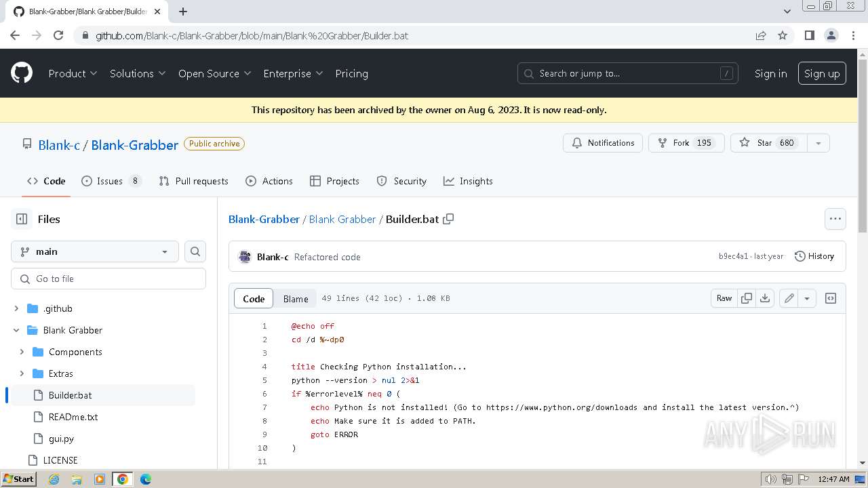Open the Projects tab
The width and height of the screenshot is (868, 488).
(x=334, y=181)
